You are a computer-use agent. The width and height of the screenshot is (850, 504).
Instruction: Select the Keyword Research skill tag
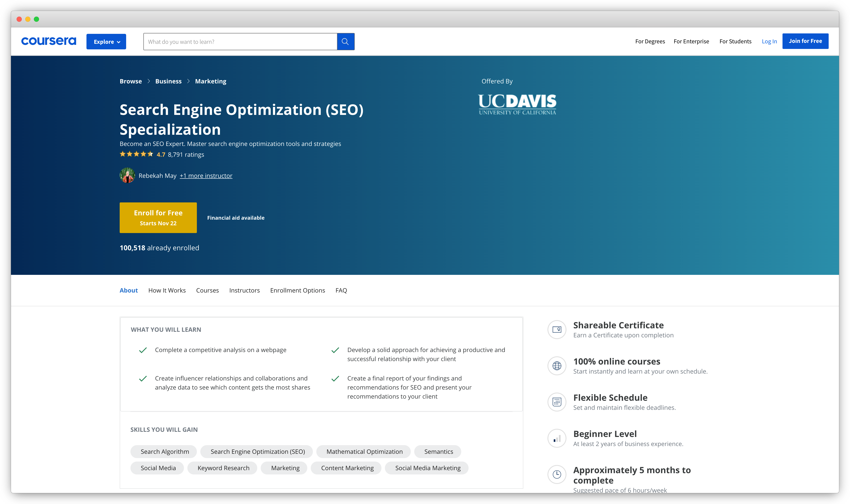(222, 468)
